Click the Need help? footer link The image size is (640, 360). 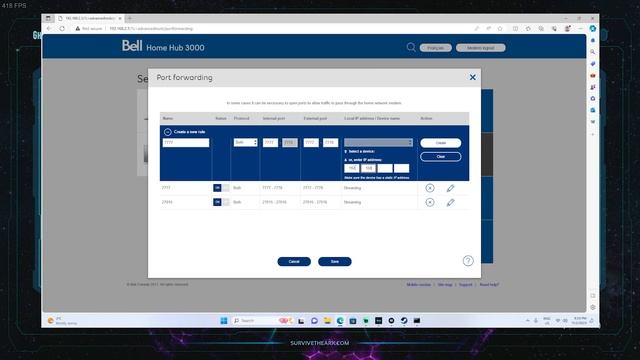489,284
